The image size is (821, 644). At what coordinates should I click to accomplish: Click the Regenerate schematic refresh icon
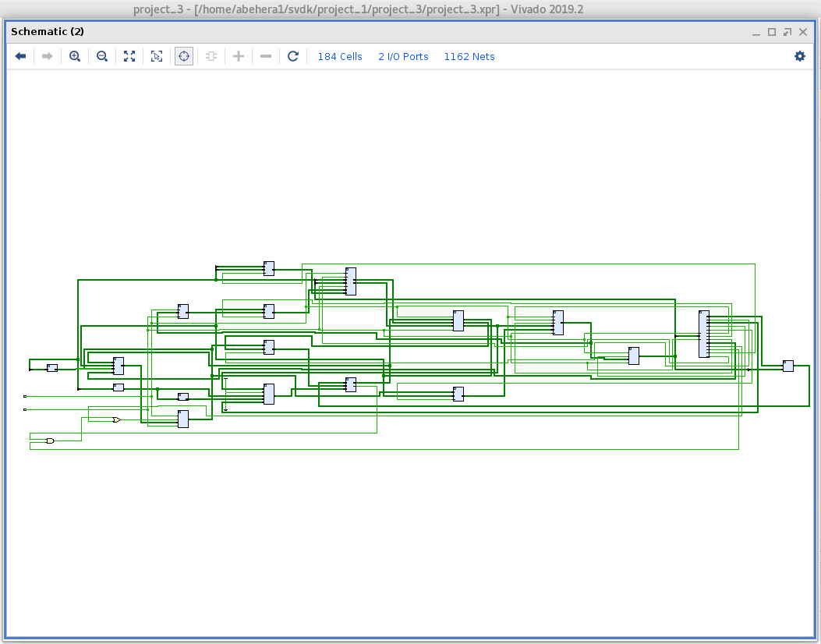tap(293, 56)
